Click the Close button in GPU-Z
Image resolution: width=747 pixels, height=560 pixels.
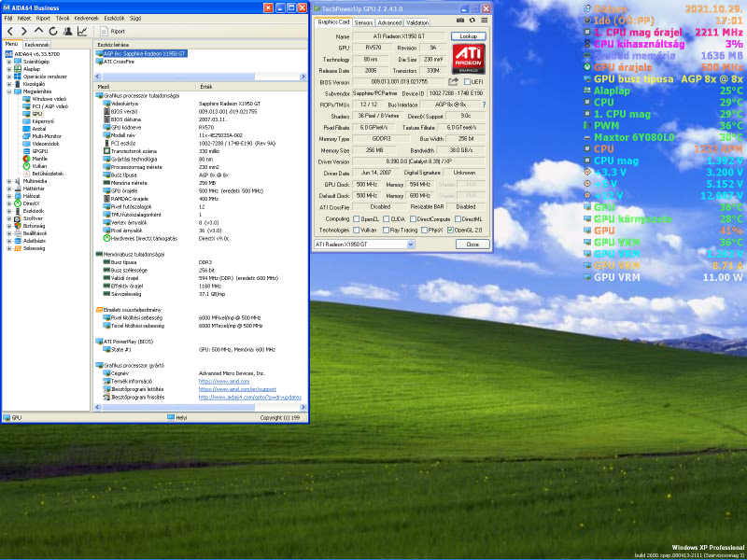pyautogui.click(x=472, y=245)
